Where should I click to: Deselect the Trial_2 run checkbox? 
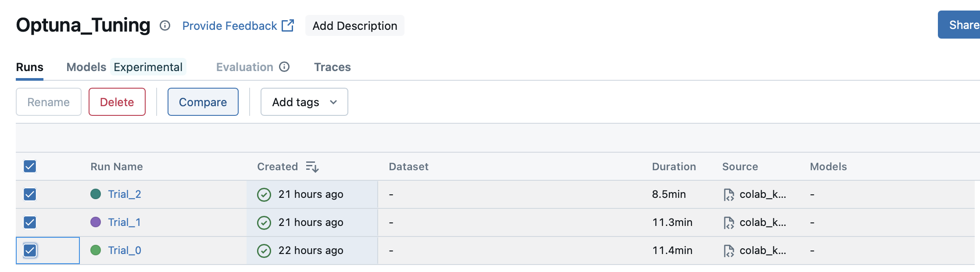pyautogui.click(x=30, y=194)
